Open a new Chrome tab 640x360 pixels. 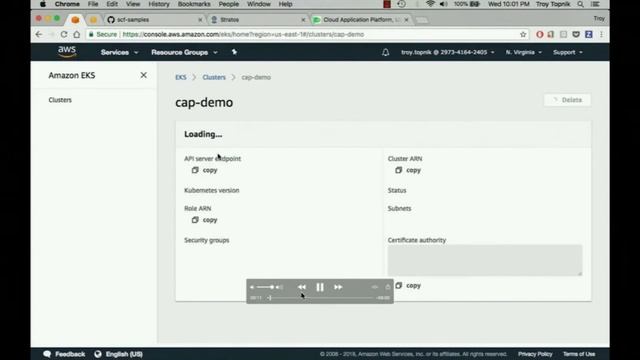point(422,20)
